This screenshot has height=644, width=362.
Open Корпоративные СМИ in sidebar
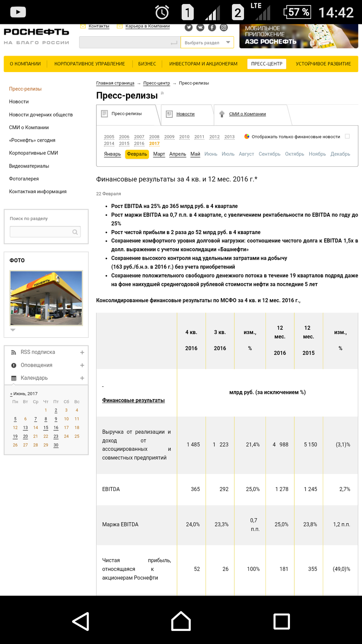click(x=34, y=153)
